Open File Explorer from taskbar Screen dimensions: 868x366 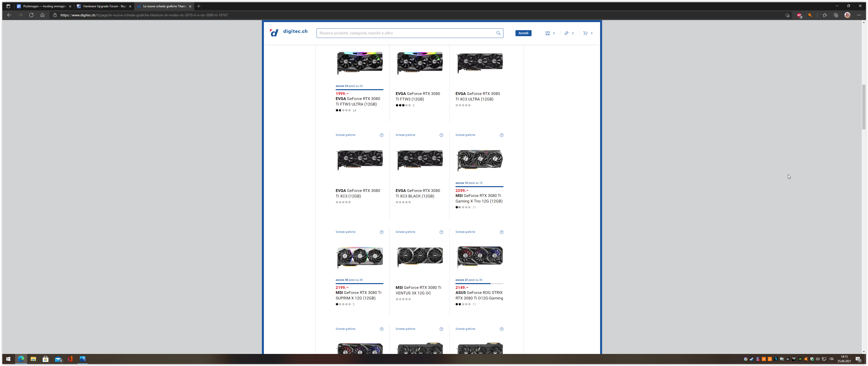[33, 359]
